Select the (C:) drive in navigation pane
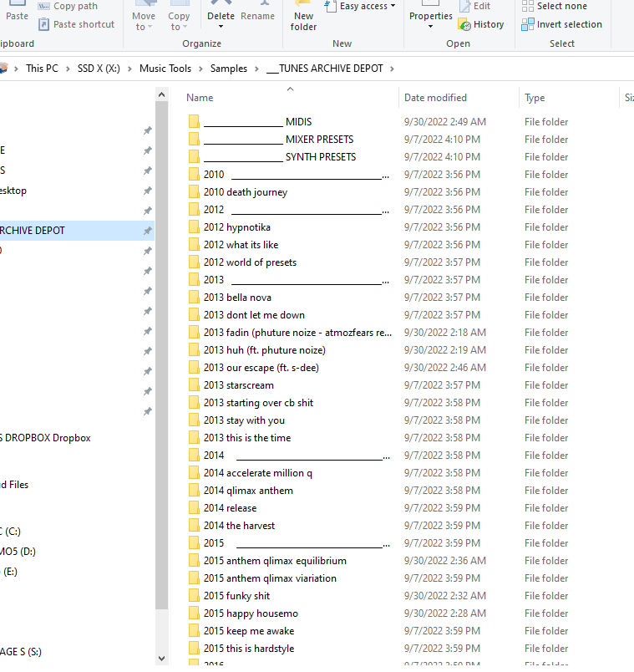The width and height of the screenshot is (634, 672). click(x=10, y=532)
